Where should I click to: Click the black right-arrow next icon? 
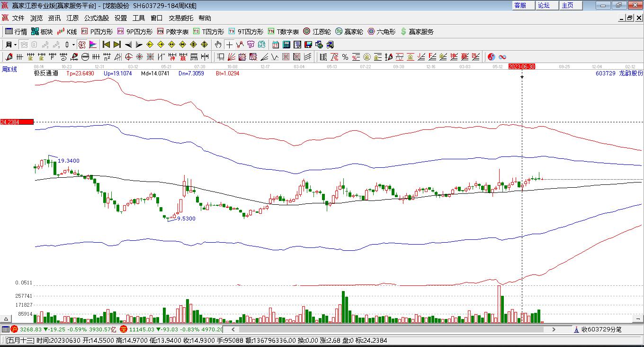(x=139, y=45)
